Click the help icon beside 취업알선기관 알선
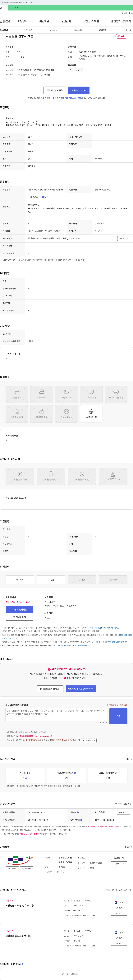This screenshot has height=980, width=133. pyautogui.click(x=75, y=773)
